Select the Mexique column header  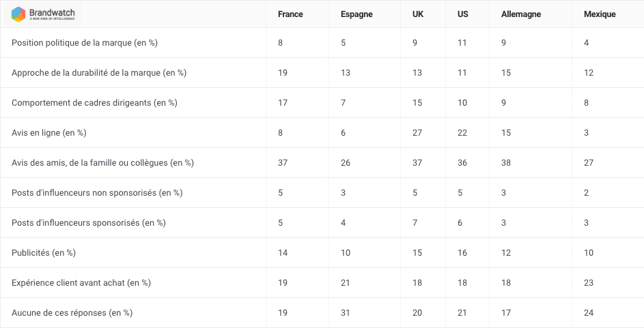pyautogui.click(x=600, y=14)
